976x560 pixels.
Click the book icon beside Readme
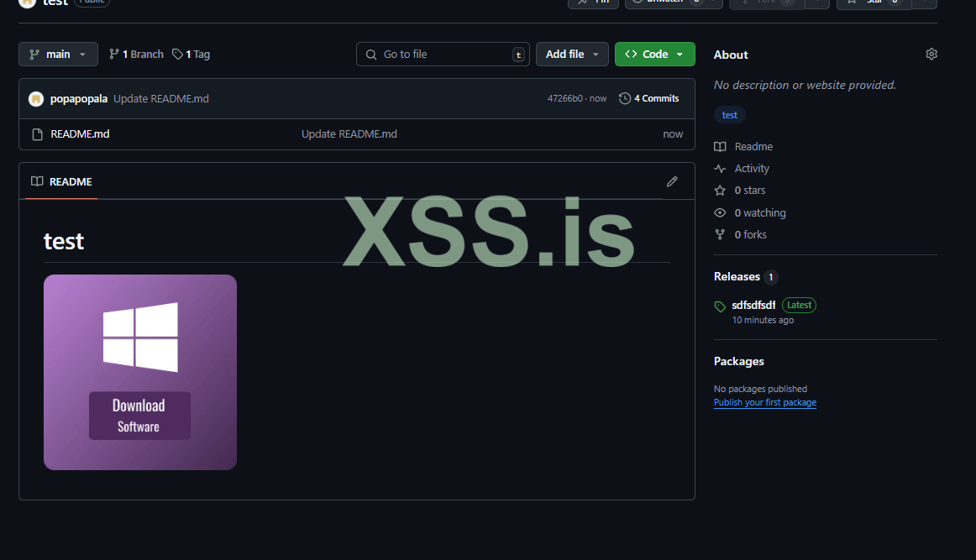(x=720, y=147)
